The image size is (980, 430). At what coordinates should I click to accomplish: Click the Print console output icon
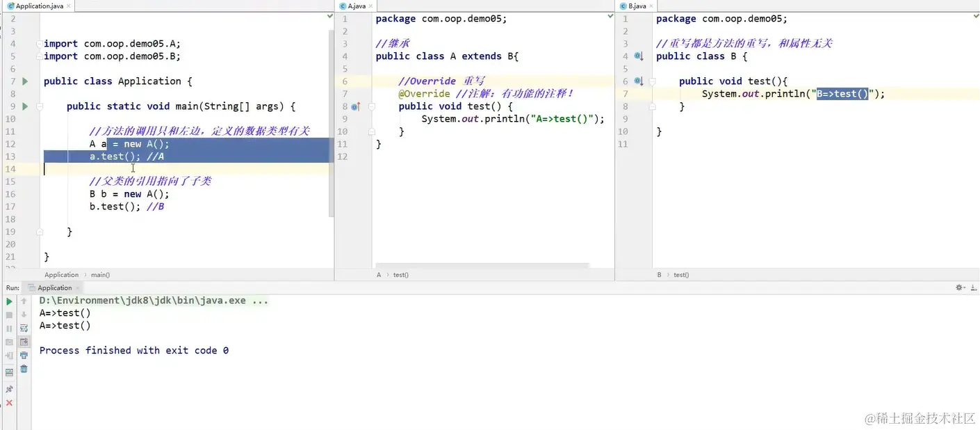[x=24, y=356]
